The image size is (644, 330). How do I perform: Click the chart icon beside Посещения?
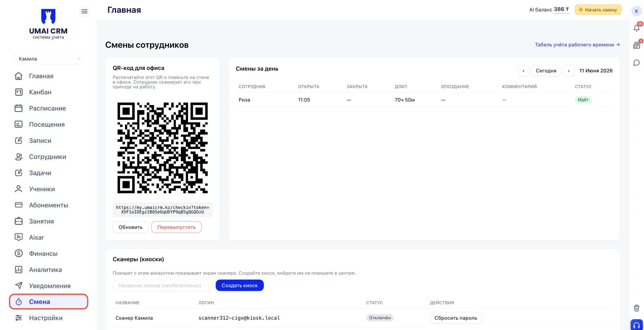point(19,124)
